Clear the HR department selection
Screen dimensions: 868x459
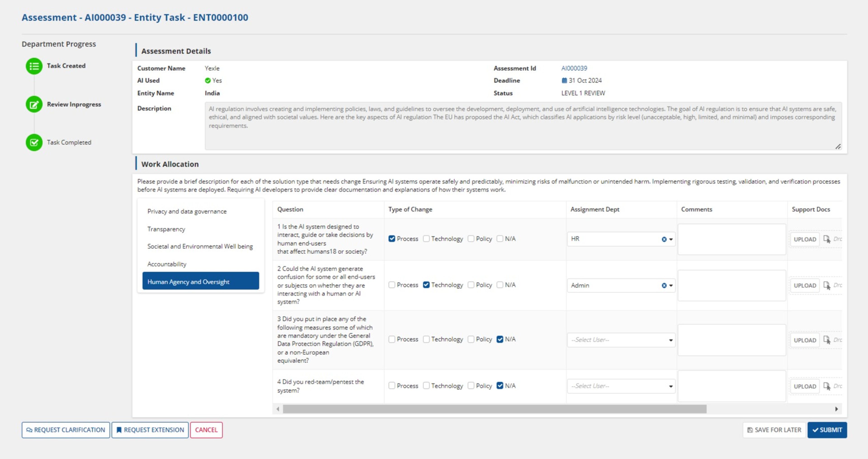[664, 239]
